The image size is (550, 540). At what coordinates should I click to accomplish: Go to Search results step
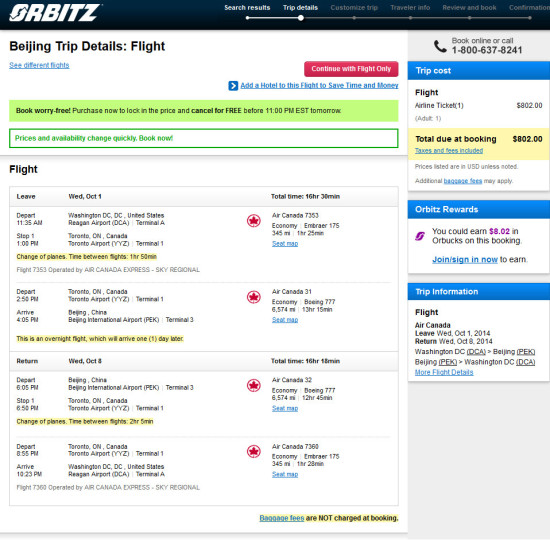tap(247, 8)
